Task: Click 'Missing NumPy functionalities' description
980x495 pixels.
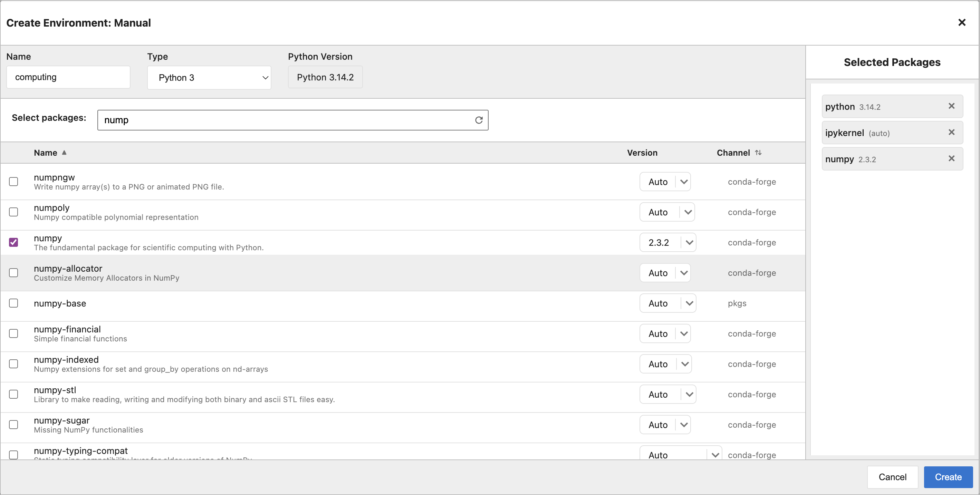Action: point(88,430)
